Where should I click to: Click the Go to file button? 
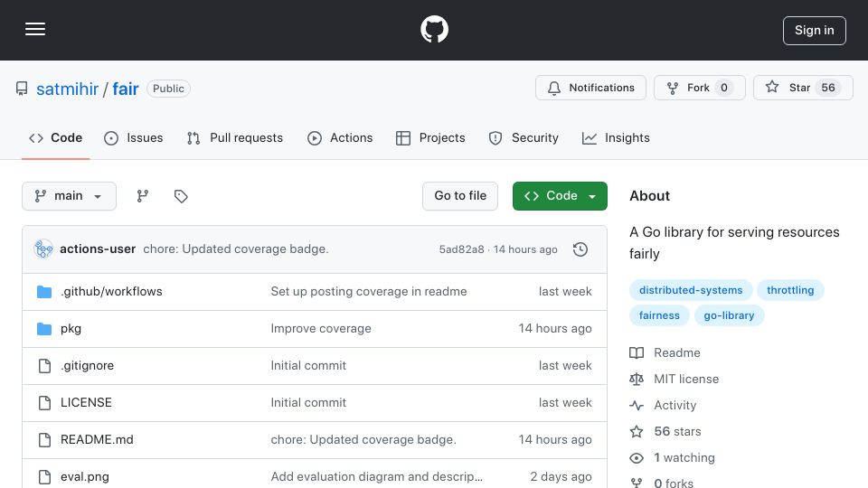coord(460,196)
